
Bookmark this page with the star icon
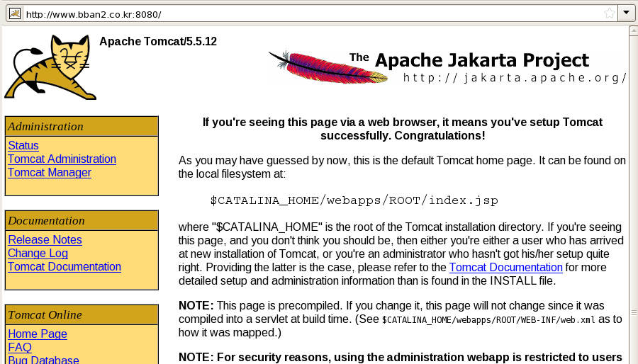(609, 14)
